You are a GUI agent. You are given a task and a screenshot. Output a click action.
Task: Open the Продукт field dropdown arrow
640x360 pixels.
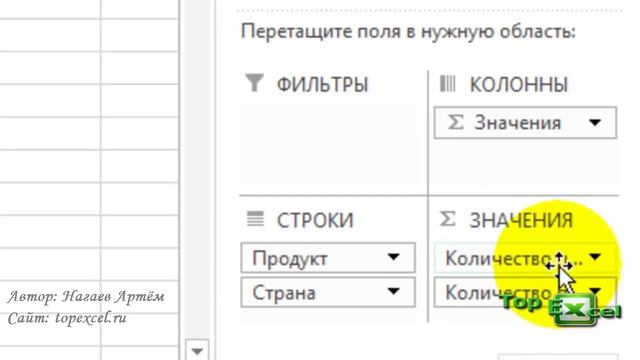pos(393,257)
